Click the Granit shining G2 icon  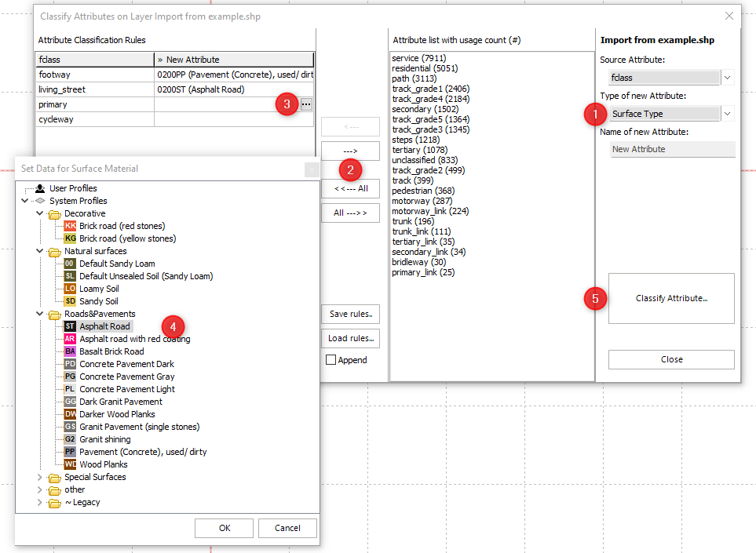70,439
